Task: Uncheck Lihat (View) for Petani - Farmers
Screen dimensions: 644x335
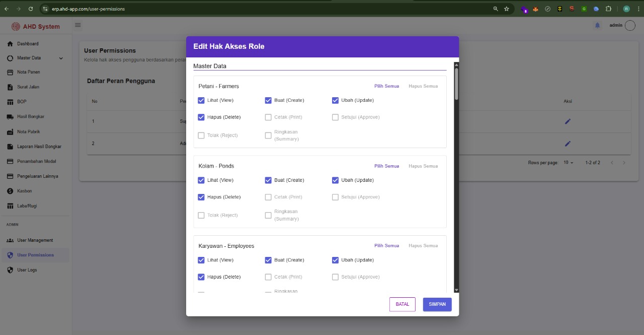Action: pyautogui.click(x=201, y=100)
